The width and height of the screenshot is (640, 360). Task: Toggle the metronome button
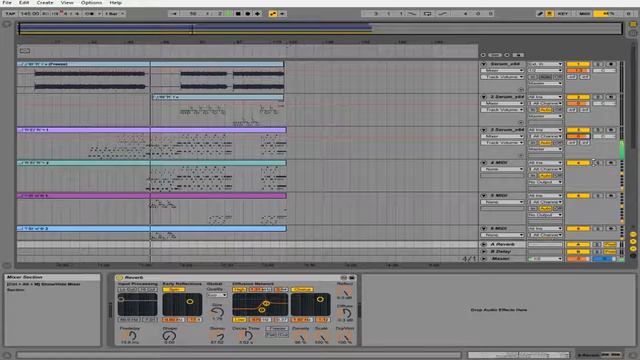tap(89, 13)
